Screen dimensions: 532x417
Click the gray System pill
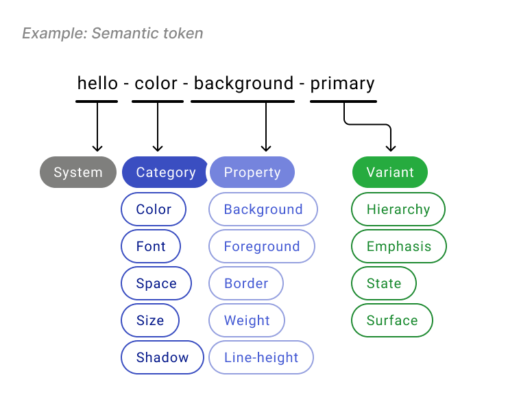[78, 172]
